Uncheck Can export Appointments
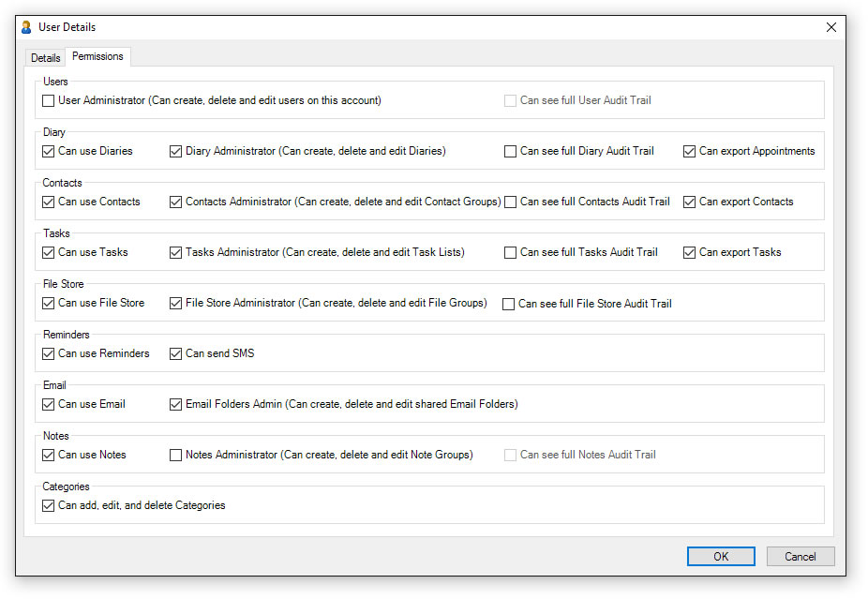The image size is (868, 599). (690, 151)
